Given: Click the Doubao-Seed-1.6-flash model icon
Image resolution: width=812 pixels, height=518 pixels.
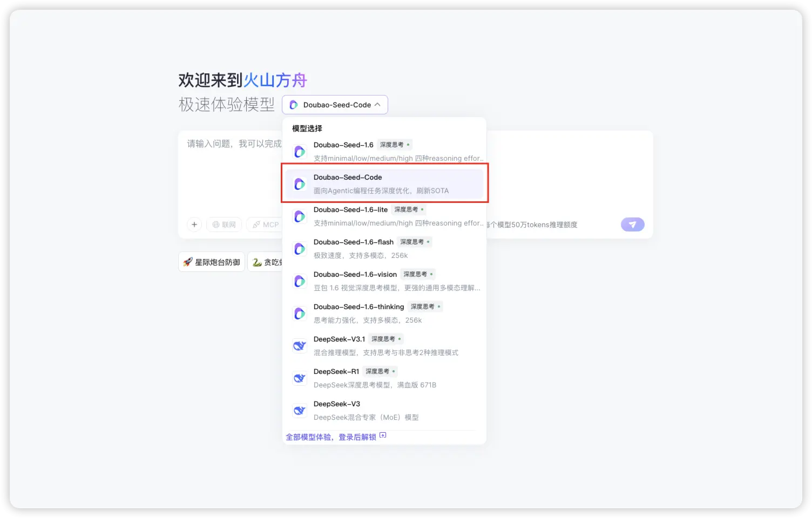Looking at the screenshot, I should click(x=300, y=249).
